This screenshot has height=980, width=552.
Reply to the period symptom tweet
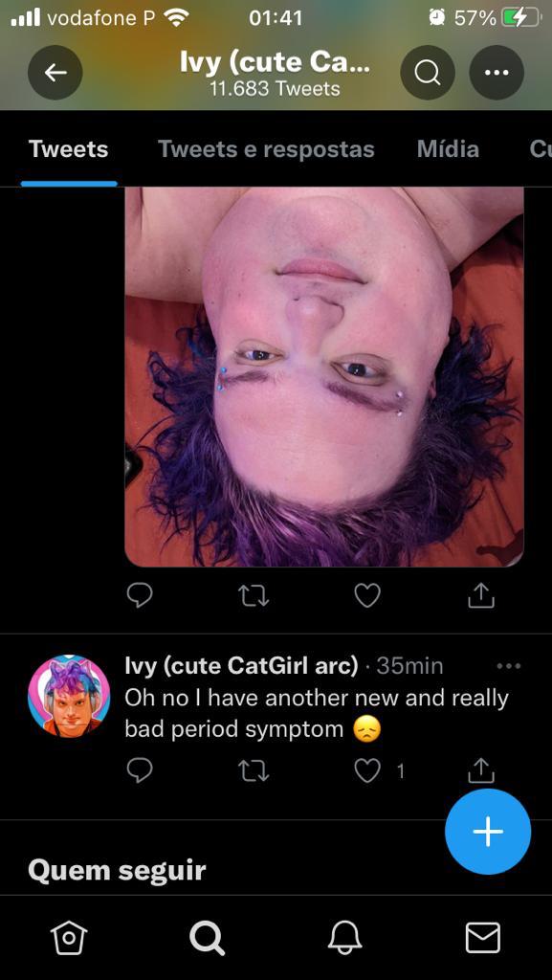click(x=140, y=770)
